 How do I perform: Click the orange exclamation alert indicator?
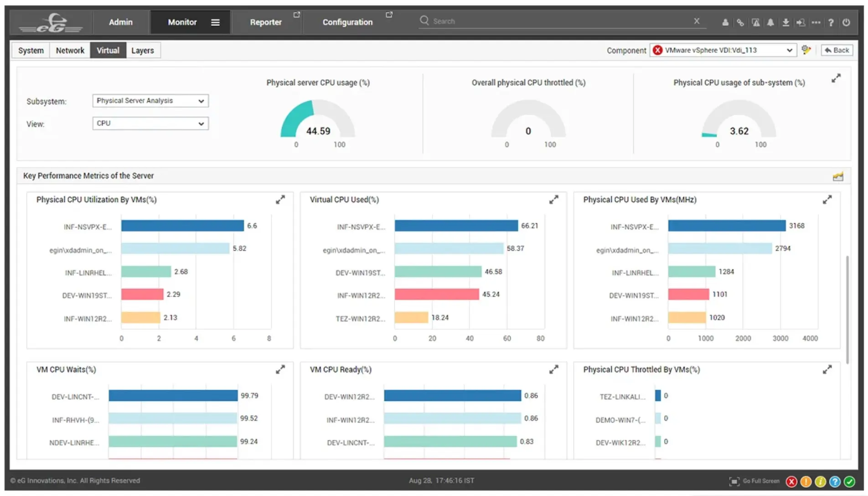pos(806,481)
